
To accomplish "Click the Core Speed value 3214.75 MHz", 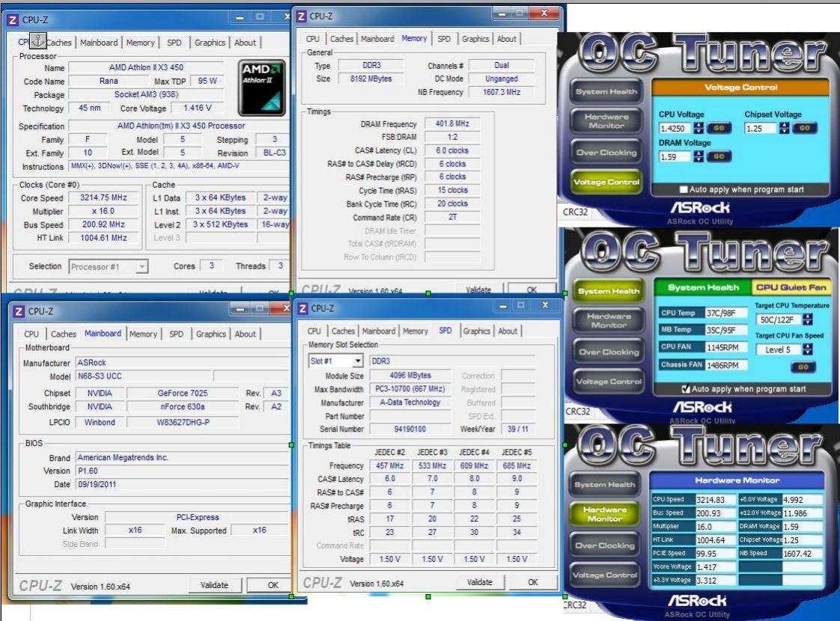I will click(x=103, y=198).
